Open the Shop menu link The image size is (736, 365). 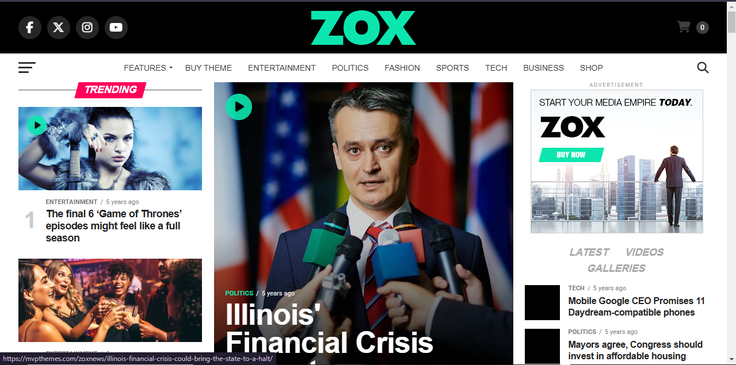click(591, 68)
